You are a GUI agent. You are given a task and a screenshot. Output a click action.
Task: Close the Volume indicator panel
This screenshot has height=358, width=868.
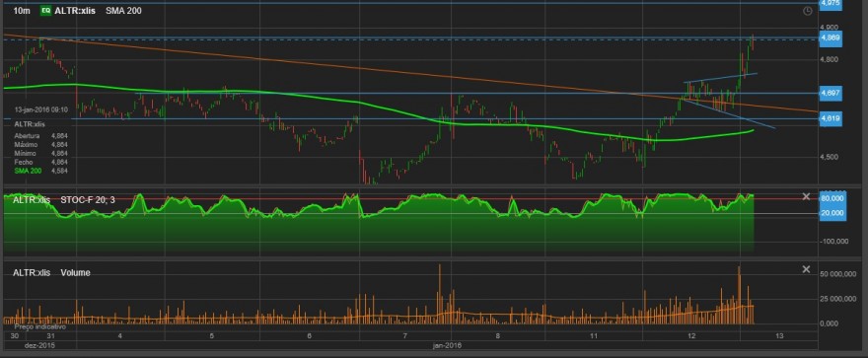click(x=806, y=269)
